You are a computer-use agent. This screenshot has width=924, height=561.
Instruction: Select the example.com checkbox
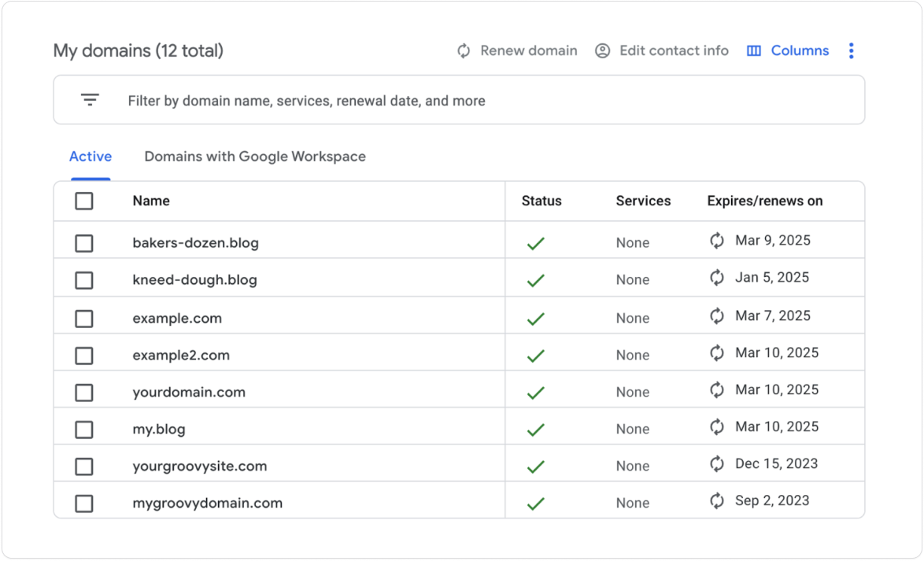(84, 319)
